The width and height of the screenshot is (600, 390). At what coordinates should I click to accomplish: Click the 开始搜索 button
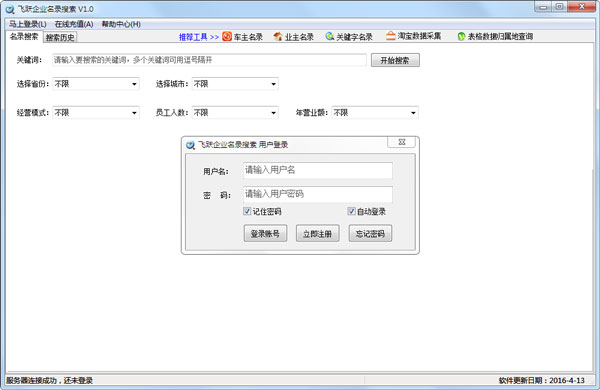395,60
